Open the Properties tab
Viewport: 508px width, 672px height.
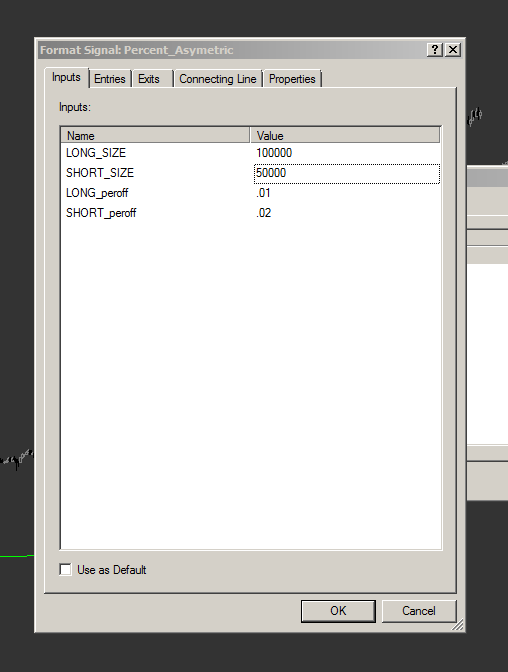click(x=292, y=79)
